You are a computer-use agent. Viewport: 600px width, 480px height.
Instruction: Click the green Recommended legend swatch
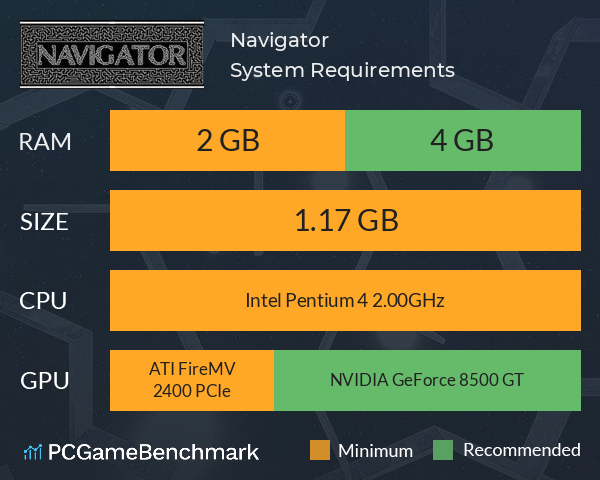(x=443, y=450)
